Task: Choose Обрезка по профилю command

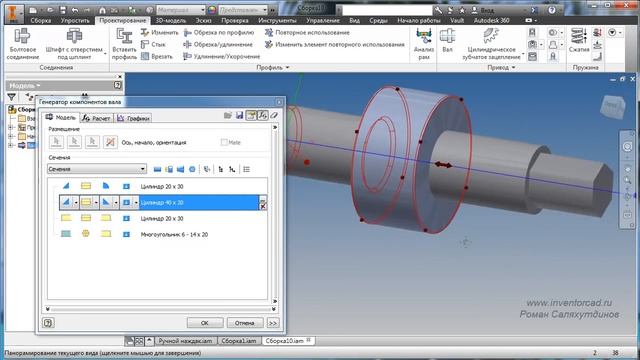Action: pos(219,32)
